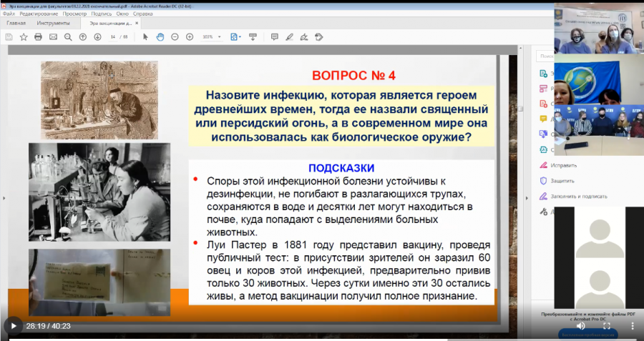The image size is (644, 341).
Task: Bookmark the document with the star icon
Action: point(24,37)
